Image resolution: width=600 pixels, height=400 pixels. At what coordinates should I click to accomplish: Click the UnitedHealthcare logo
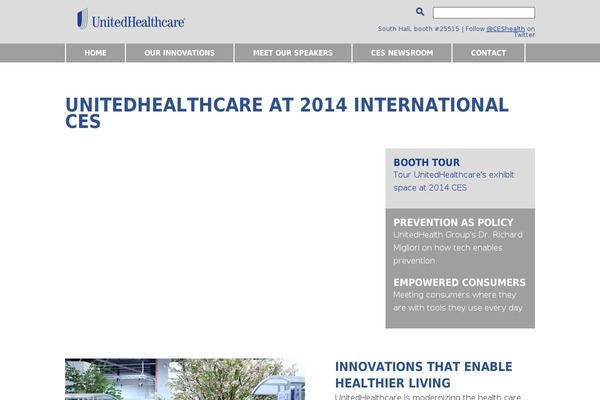tap(131, 19)
